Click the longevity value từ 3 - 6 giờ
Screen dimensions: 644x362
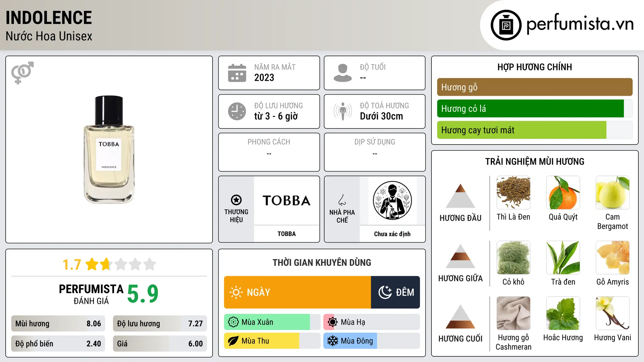pos(276,116)
